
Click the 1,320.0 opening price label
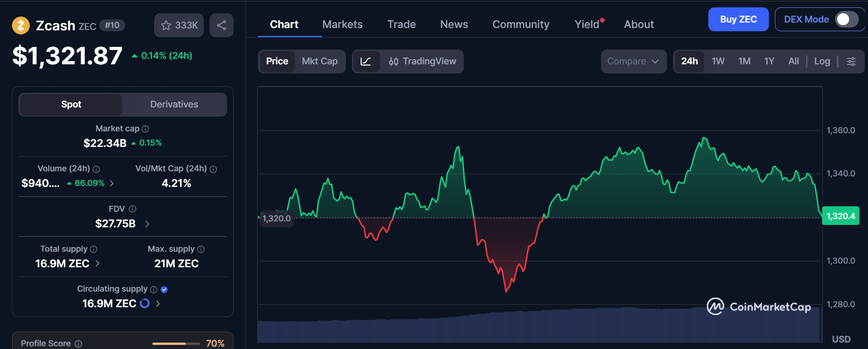tap(276, 219)
